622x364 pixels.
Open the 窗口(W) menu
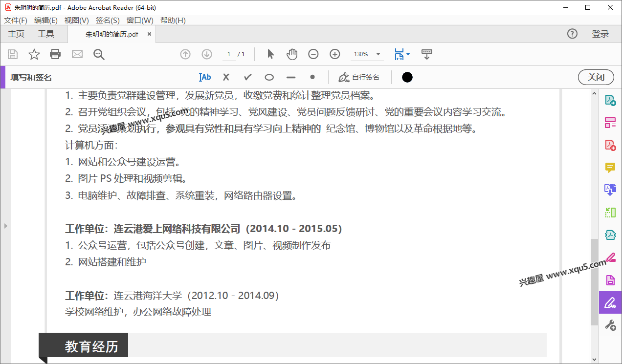(140, 20)
